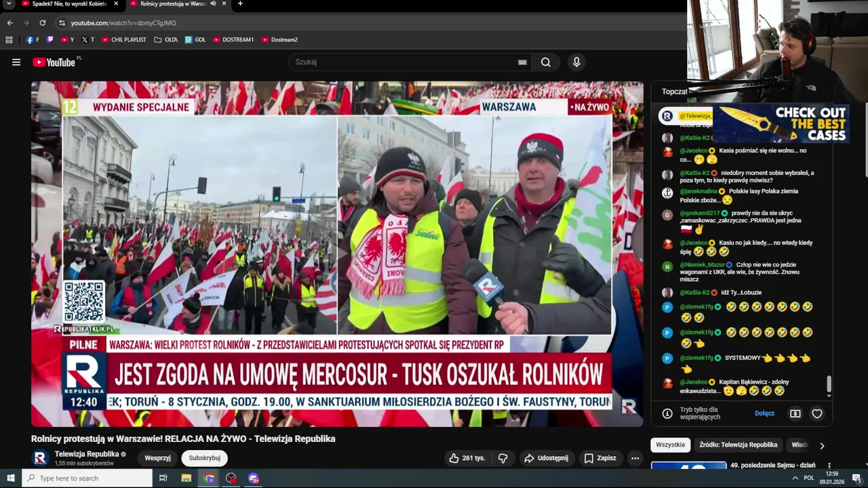Click the Wesprzyj button
The width and height of the screenshot is (868, 488).
pos(158,458)
